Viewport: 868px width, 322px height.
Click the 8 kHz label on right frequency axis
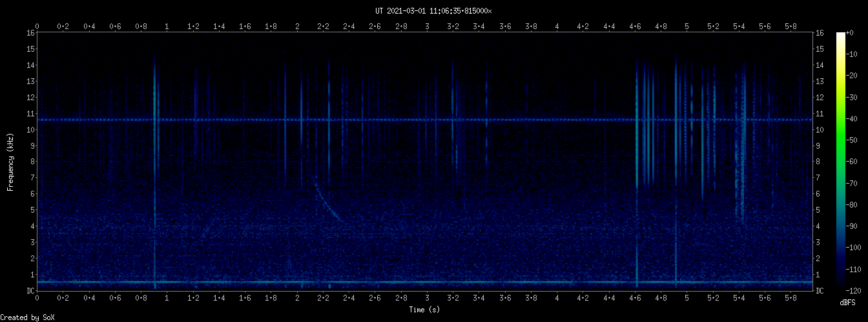point(820,162)
